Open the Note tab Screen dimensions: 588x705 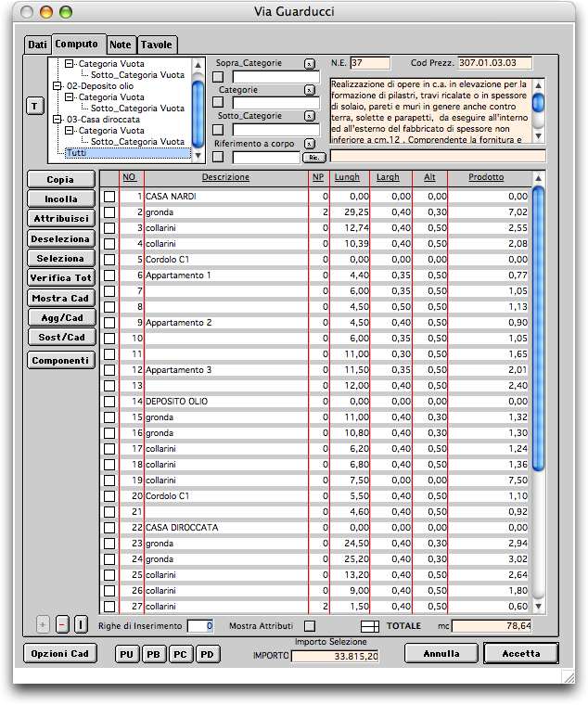[x=121, y=45]
